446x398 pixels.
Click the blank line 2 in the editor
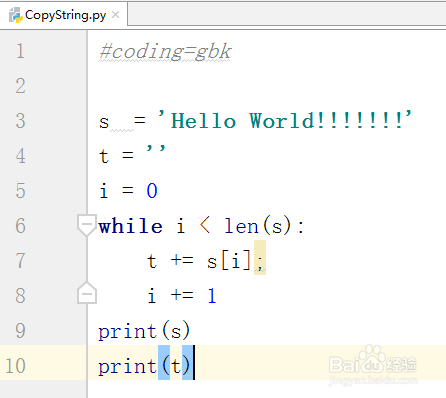[x=267, y=86]
